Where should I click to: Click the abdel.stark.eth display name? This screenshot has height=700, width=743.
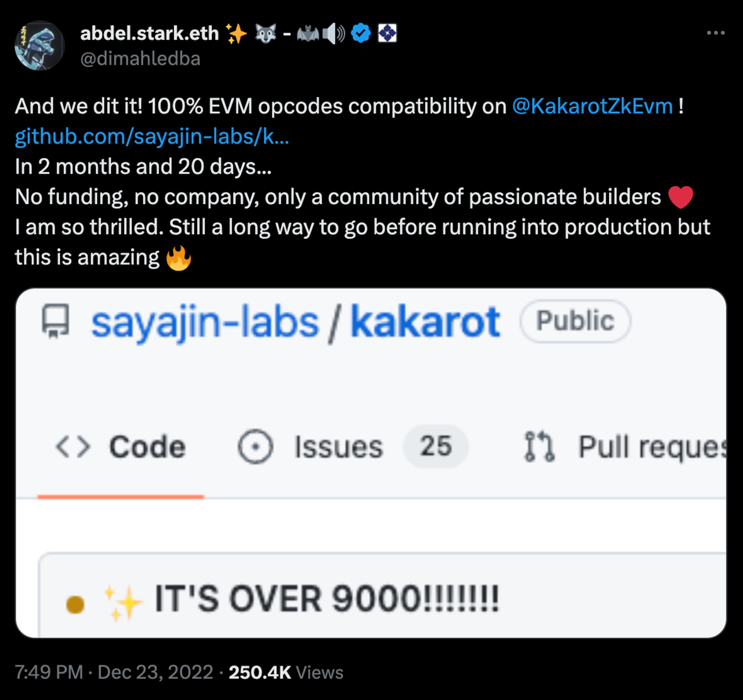click(149, 33)
